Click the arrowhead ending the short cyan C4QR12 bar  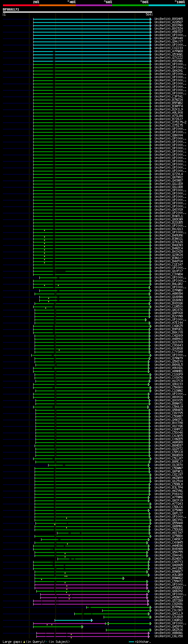(x=92, y=620)
